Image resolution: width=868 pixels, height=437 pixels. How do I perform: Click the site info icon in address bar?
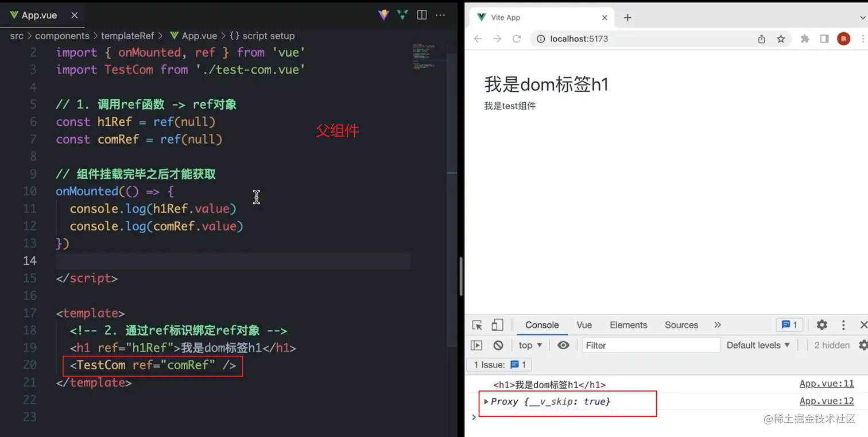[540, 38]
